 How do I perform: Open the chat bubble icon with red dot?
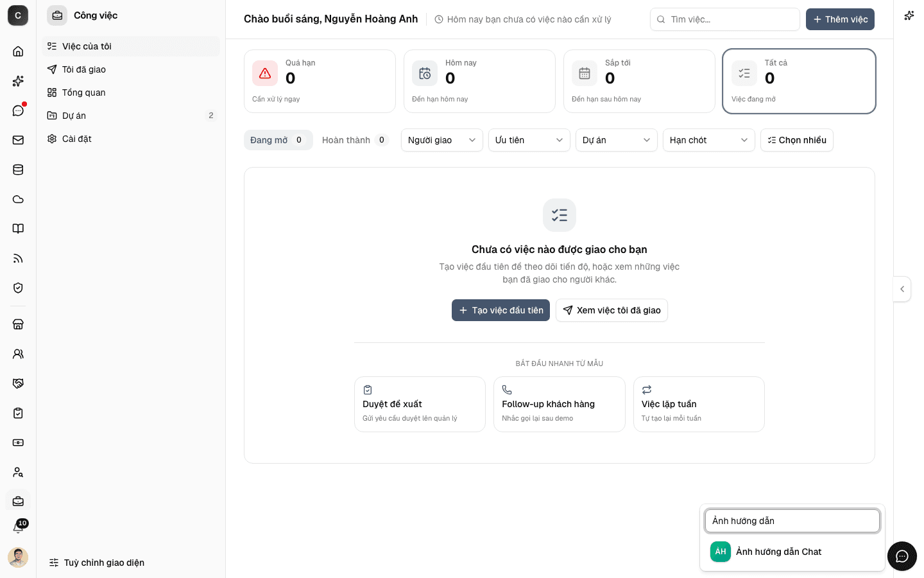click(x=18, y=110)
